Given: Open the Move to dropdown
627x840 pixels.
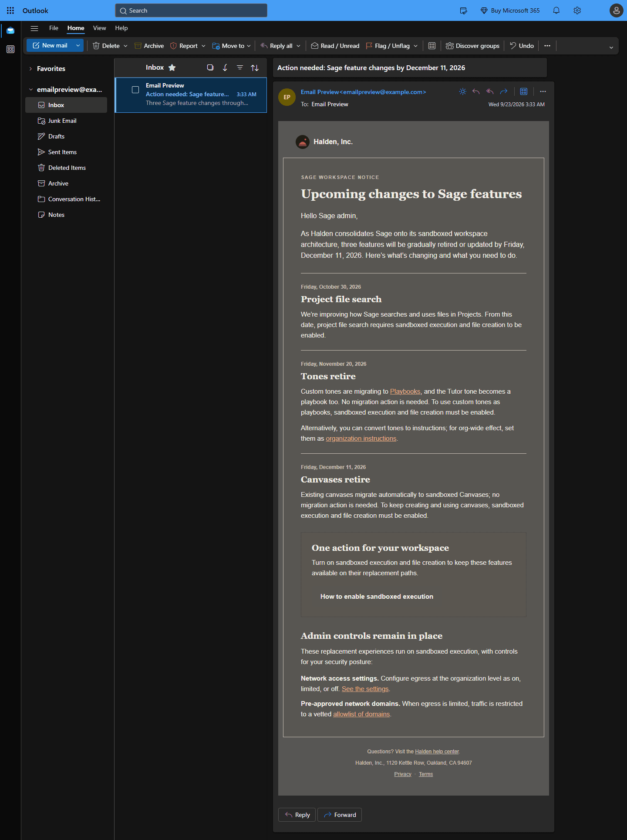Looking at the screenshot, I should [x=232, y=46].
